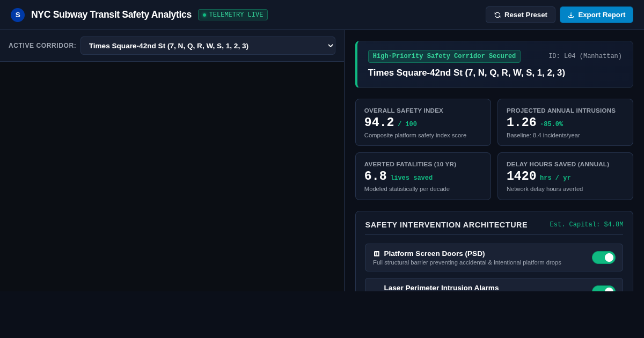The height and width of the screenshot is (338, 644).
Task: Click the -85.0% change indicator
Action: tap(551, 124)
